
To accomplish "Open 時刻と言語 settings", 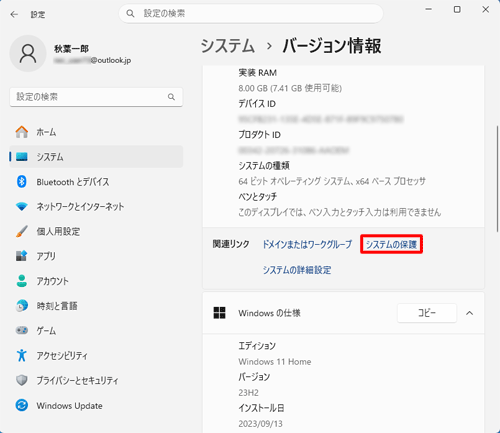I will [96, 306].
